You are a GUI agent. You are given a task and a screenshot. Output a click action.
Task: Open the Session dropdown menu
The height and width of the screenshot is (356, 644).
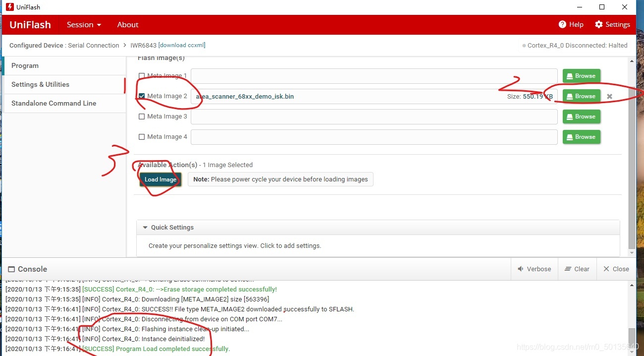[x=84, y=25]
